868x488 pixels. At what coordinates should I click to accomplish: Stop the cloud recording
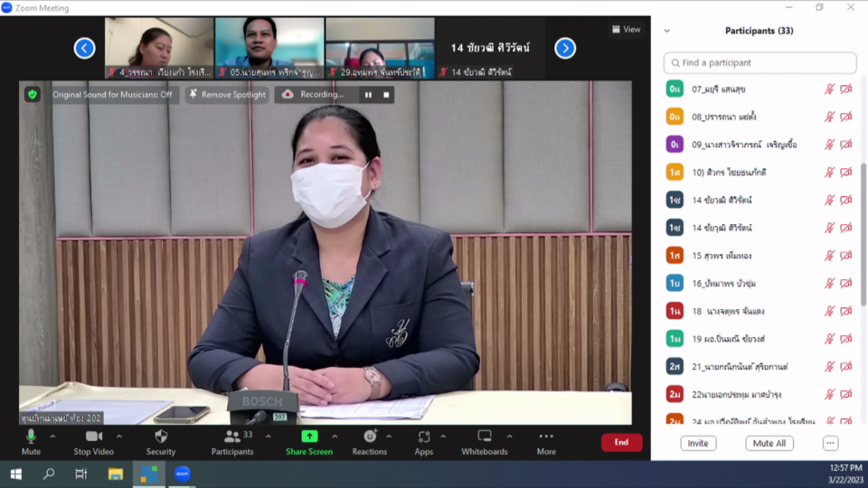(386, 95)
